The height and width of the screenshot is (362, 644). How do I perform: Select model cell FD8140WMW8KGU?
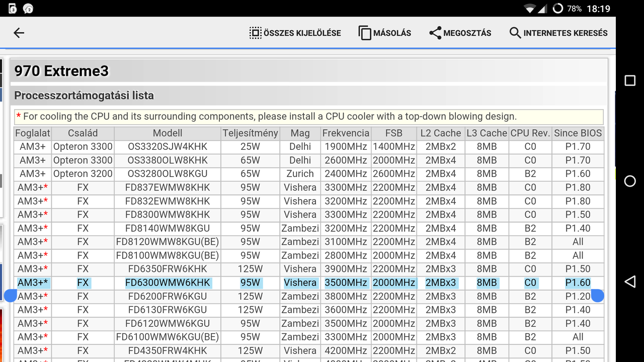point(168,228)
